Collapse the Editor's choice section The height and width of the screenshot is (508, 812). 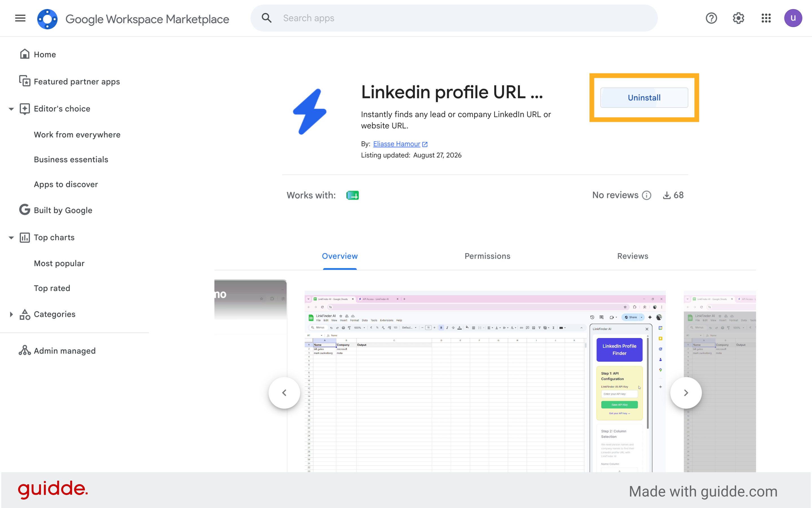tap(11, 109)
